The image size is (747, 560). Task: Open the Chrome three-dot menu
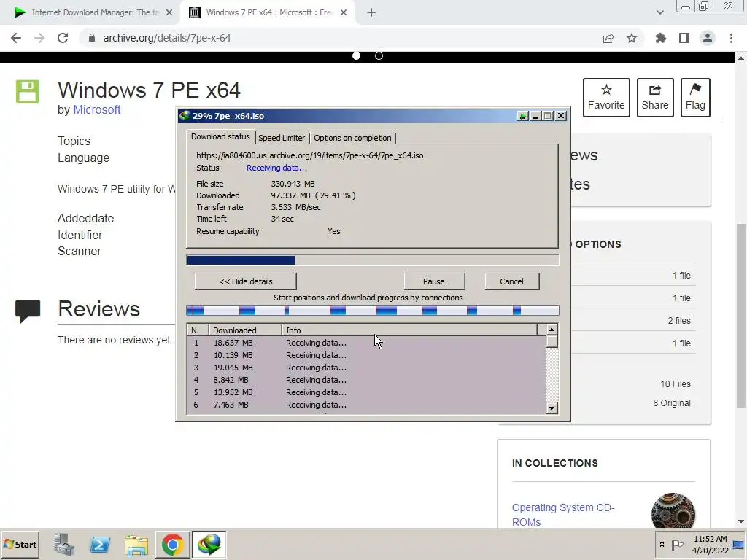731,38
